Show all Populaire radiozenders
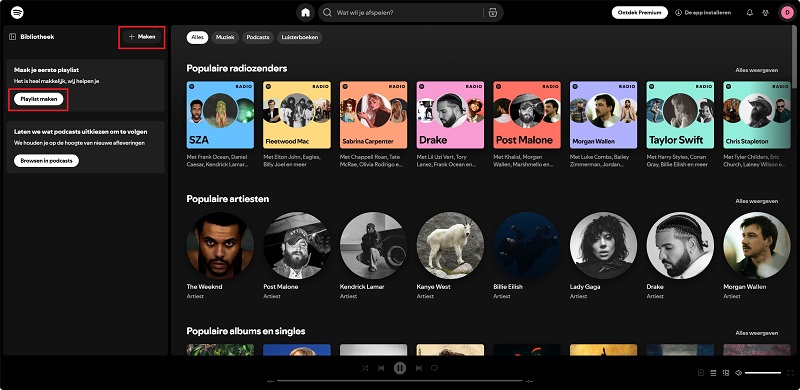The width and height of the screenshot is (800, 390). pos(757,70)
